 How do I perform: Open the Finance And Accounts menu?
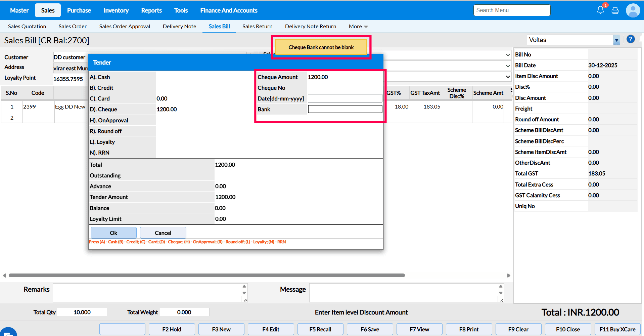(229, 10)
